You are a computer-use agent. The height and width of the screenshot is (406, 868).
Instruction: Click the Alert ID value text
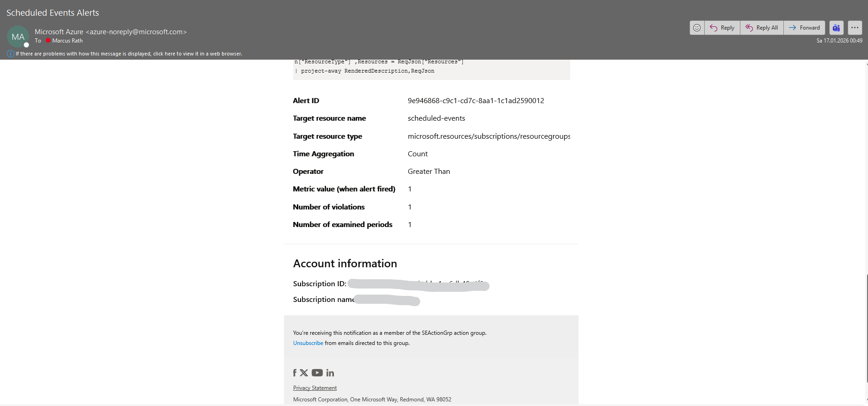coord(476,101)
